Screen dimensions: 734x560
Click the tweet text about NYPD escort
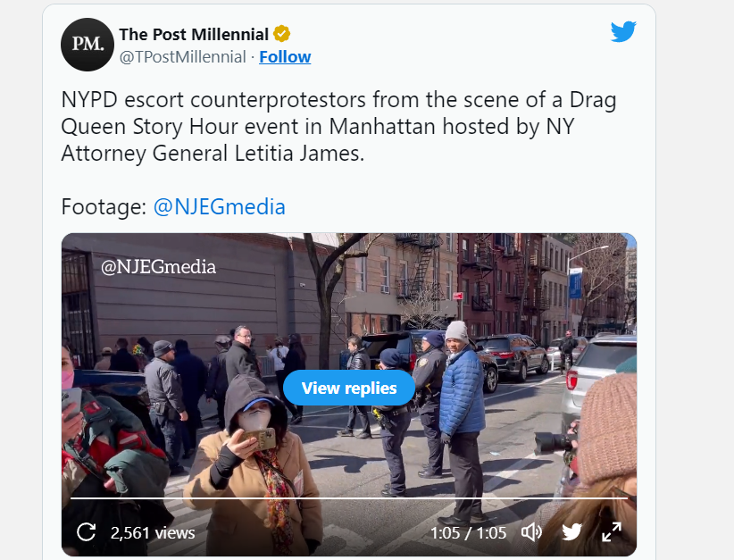pyautogui.click(x=338, y=127)
